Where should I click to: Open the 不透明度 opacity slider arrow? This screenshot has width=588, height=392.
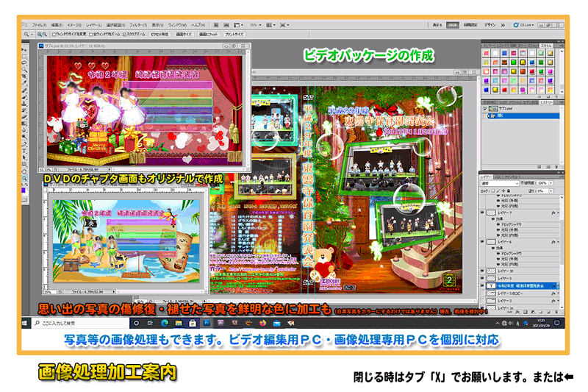pos(551,183)
